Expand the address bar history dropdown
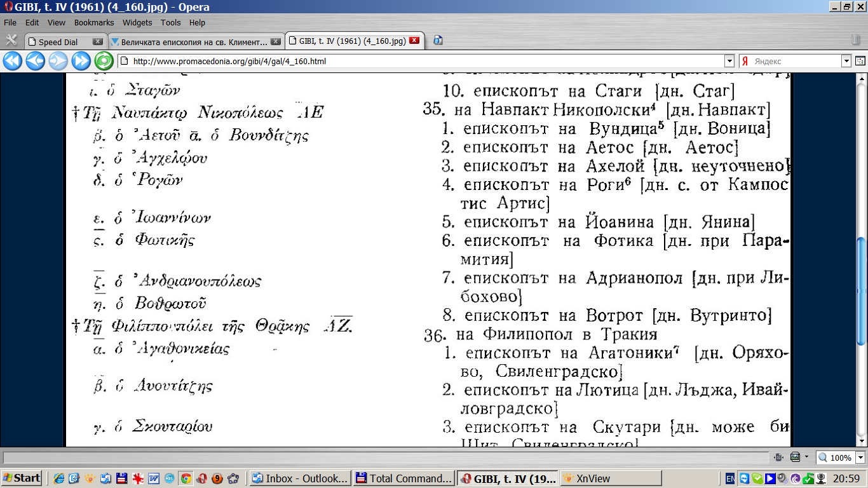This screenshot has width=868, height=488. 729,61
